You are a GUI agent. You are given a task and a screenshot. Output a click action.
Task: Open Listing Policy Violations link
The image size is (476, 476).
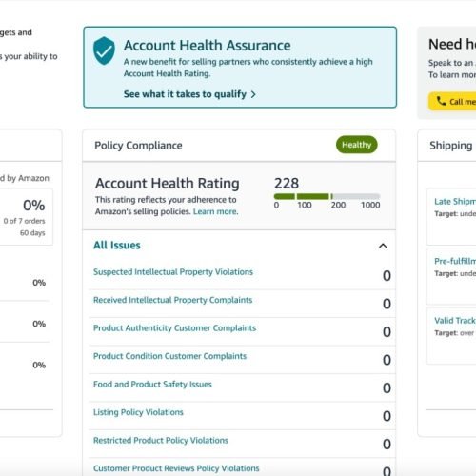[138, 412]
